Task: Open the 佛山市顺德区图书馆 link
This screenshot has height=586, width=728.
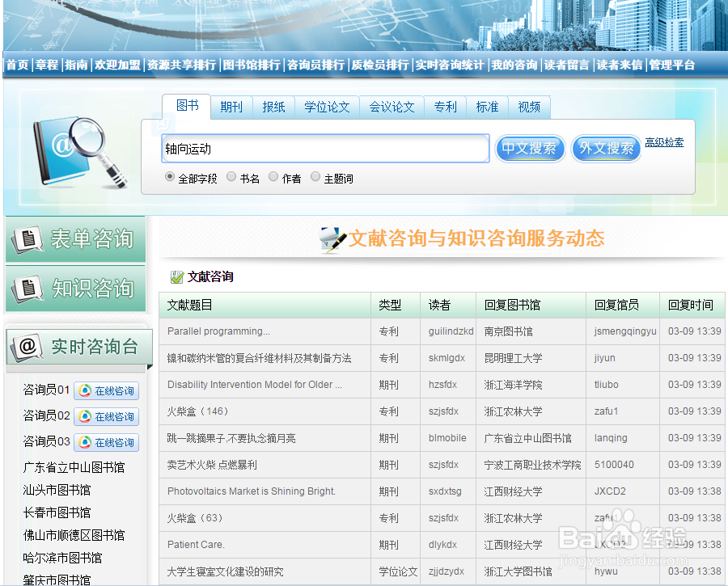Action: pyautogui.click(x=74, y=535)
